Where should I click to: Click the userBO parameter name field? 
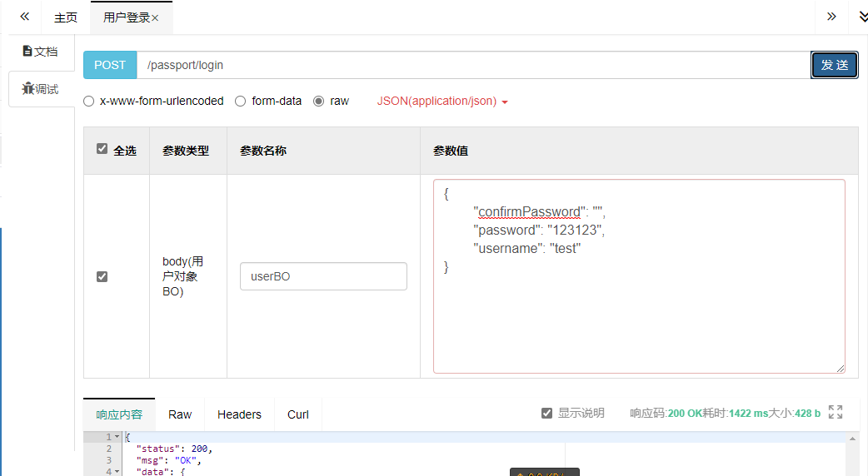(x=323, y=276)
